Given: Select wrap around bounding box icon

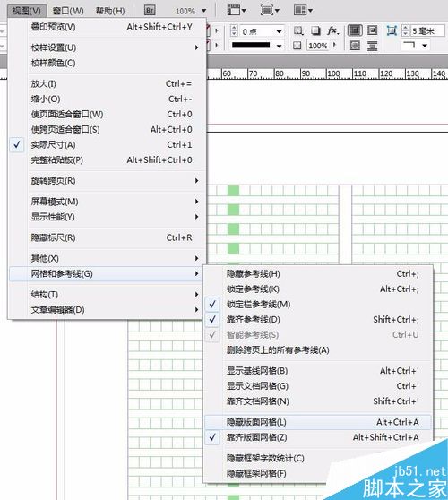Looking at the screenshot, I should (372, 30).
